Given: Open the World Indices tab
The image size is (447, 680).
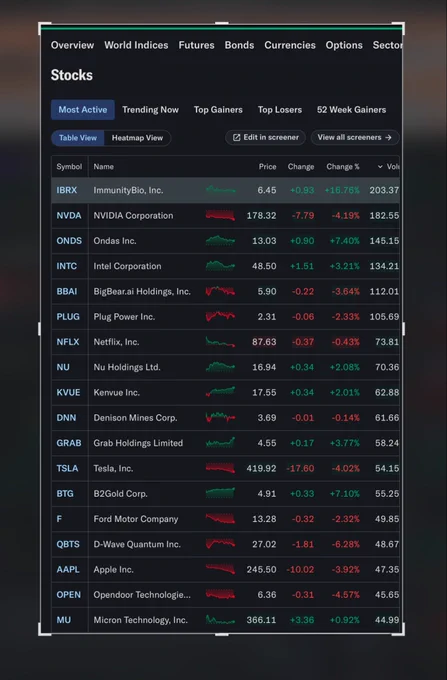Looking at the screenshot, I should (x=136, y=45).
